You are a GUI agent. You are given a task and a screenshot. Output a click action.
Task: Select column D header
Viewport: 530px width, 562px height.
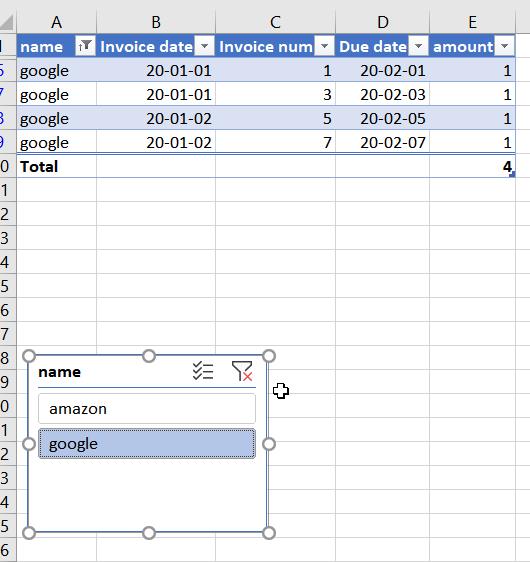(x=382, y=22)
